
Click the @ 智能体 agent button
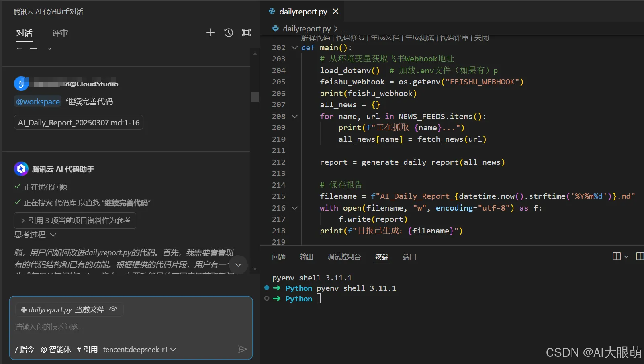(x=56, y=349)
